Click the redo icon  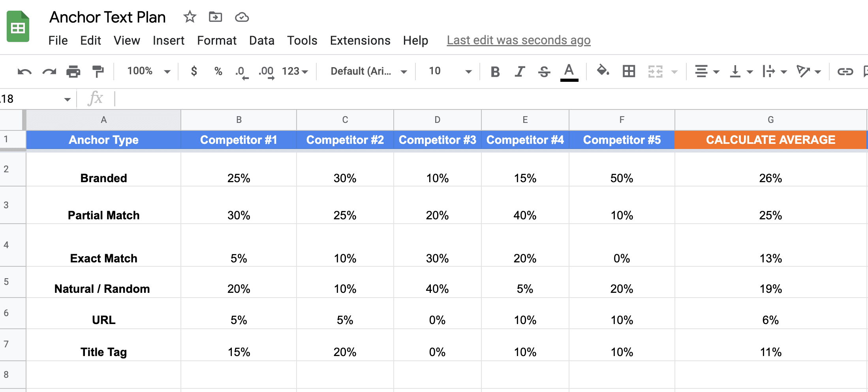click(49, 72)
